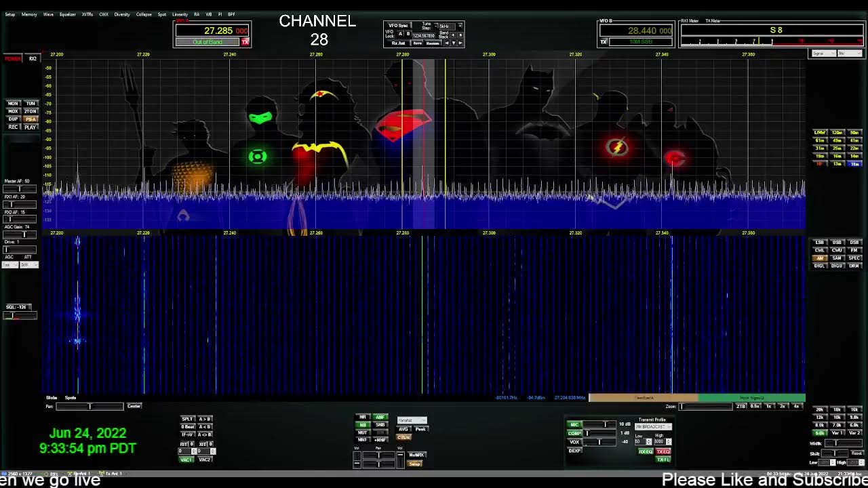Toggle AVG display averaging
The width and height of the screenshot is (868, 488).
click(403, 430)
